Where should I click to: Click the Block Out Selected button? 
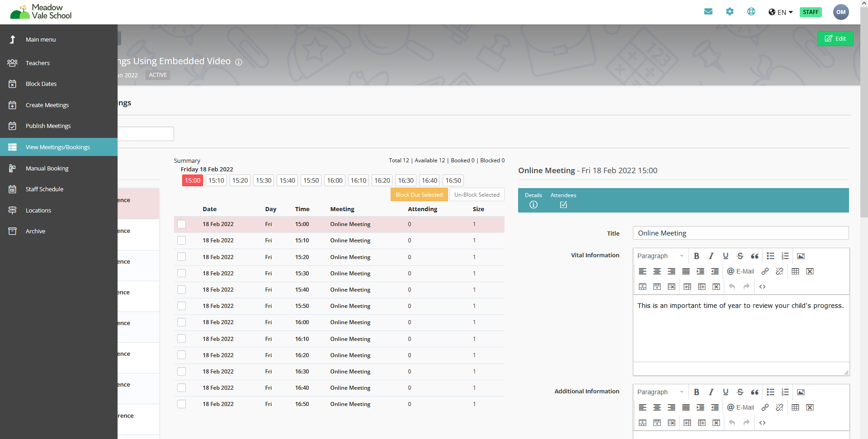419,195
